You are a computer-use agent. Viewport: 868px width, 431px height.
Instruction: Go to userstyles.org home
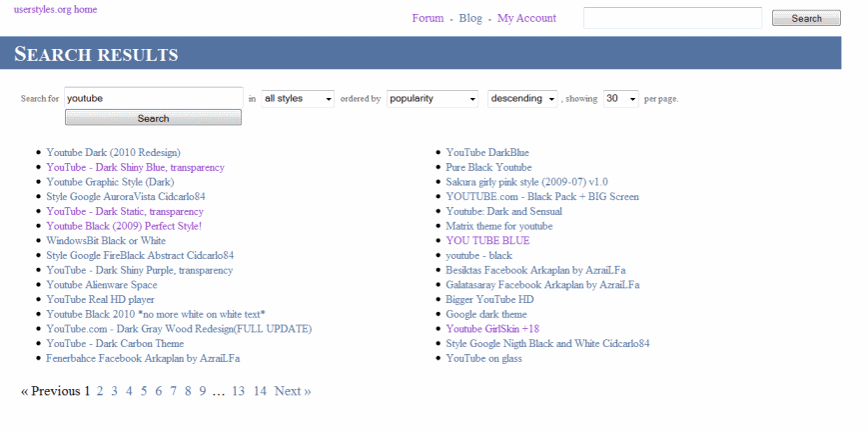click(55, 9)
